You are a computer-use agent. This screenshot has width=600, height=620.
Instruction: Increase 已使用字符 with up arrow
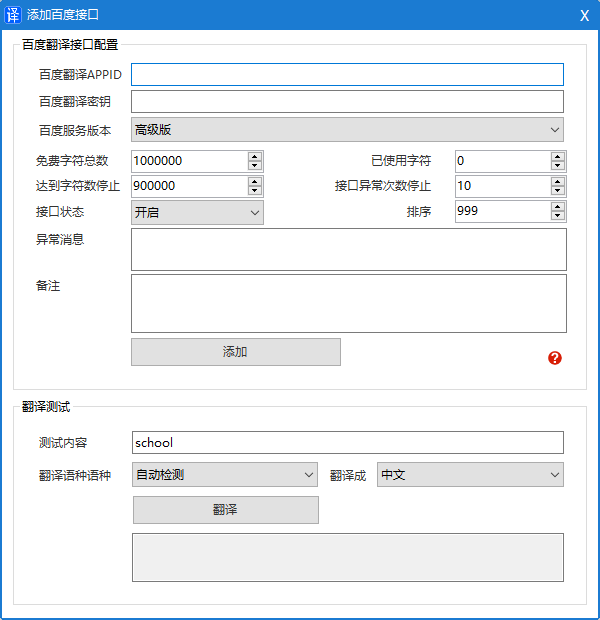pyautogui.click(x=558, y=157)
